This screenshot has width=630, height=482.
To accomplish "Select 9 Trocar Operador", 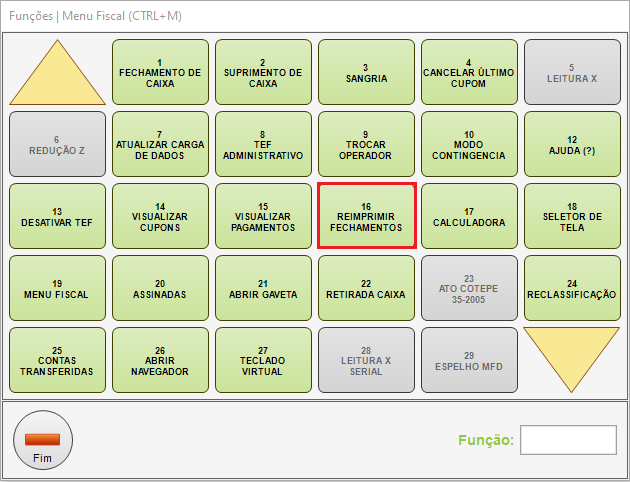I will pyautogui.click(x=366, y=144).
